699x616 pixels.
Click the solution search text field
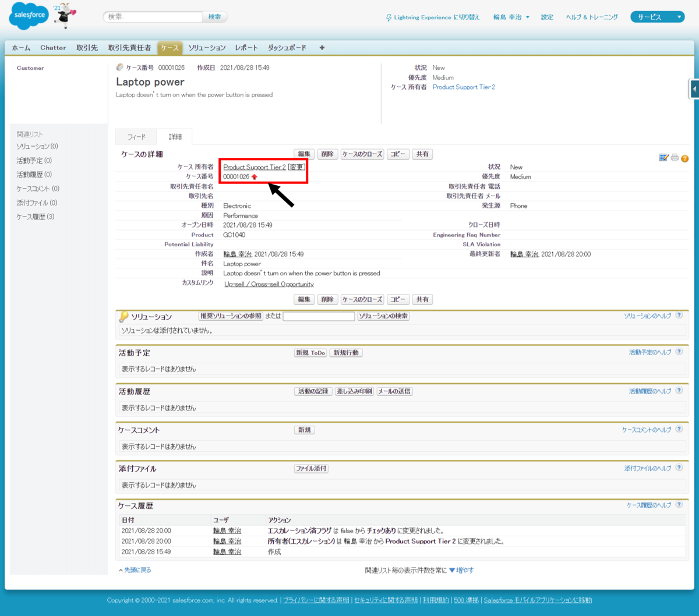pos(319,316)
